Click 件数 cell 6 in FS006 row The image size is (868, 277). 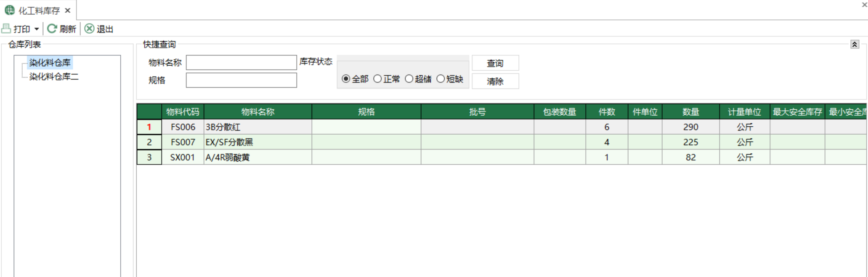click(607, 127)
